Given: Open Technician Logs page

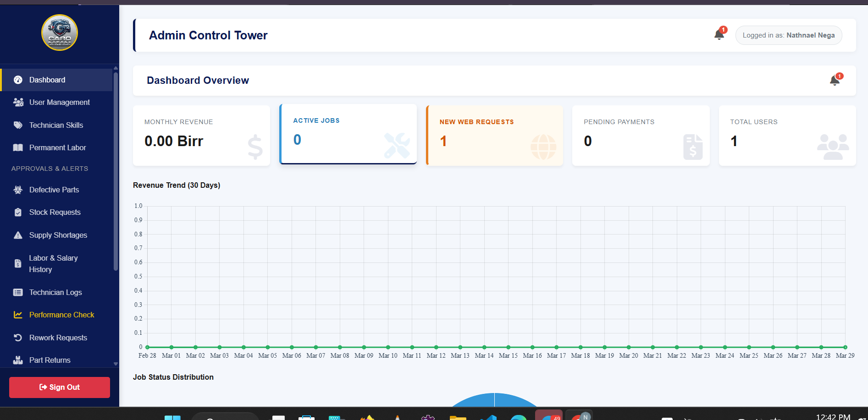Looking at the screenshot, I should point(56,292).
